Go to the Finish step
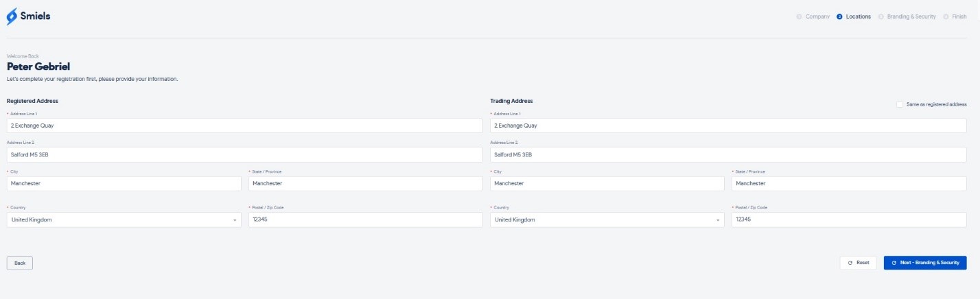This screenshot has width=980, height=299. [955, 16]
